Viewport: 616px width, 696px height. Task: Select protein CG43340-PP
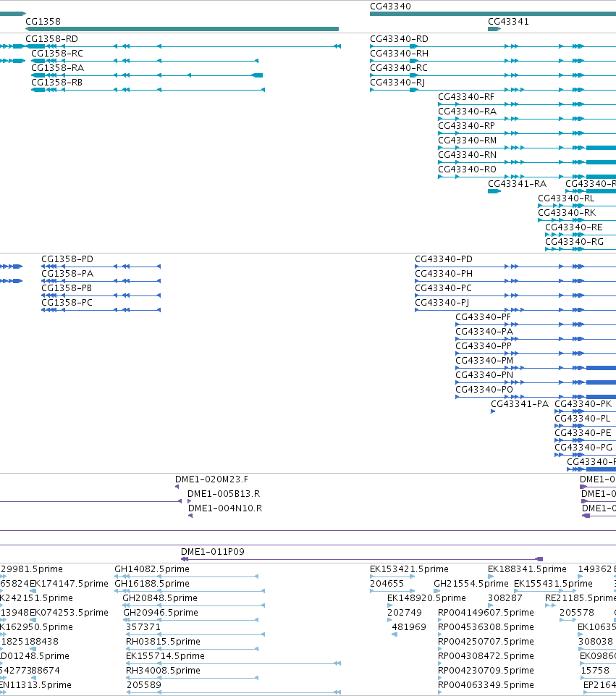484,345
